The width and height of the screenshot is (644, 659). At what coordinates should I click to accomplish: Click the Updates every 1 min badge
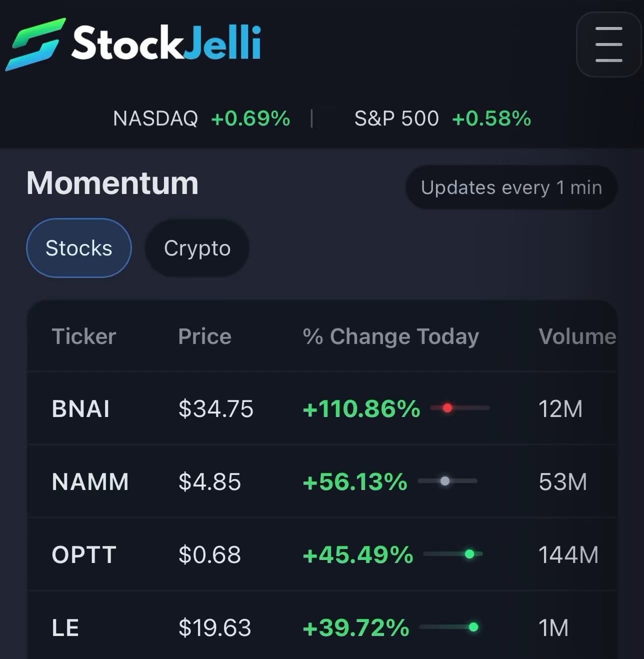(511, 187)
